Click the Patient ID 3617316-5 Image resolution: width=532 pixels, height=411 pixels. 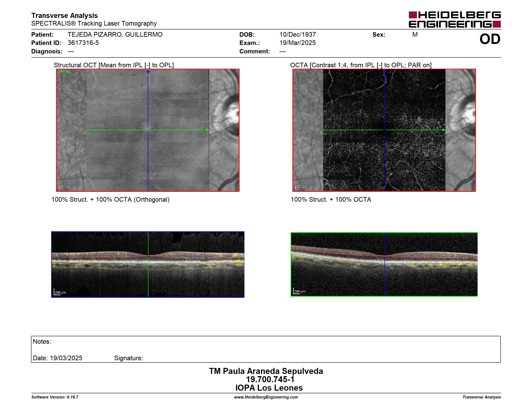click(x=83, y=43)
